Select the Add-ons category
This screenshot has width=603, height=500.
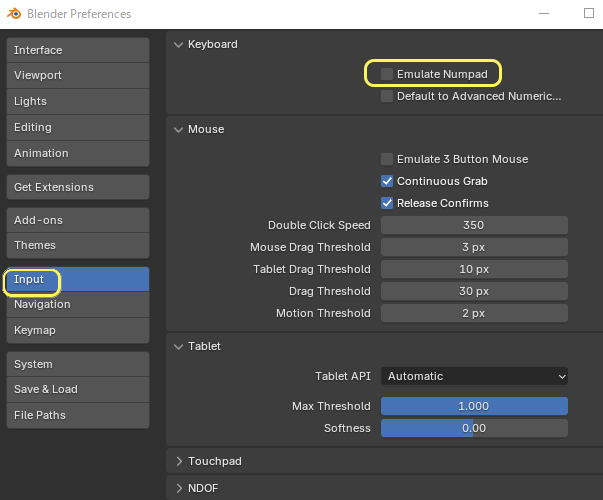tap(77, 220)
